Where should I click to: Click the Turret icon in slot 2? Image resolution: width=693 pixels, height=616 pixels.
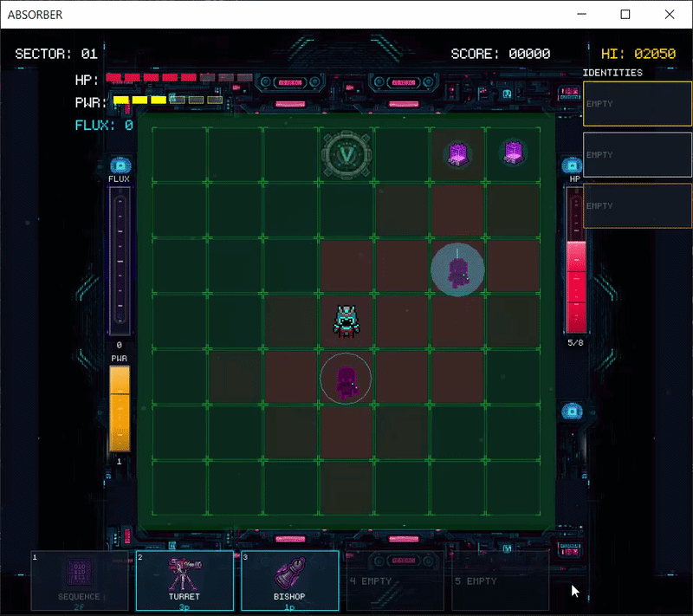coord(185,574)
